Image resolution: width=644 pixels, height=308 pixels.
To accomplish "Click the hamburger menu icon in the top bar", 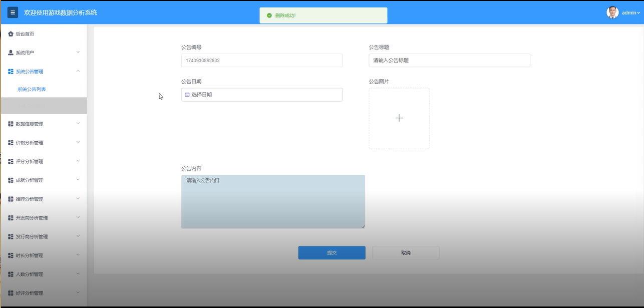I will click(13, 12).
